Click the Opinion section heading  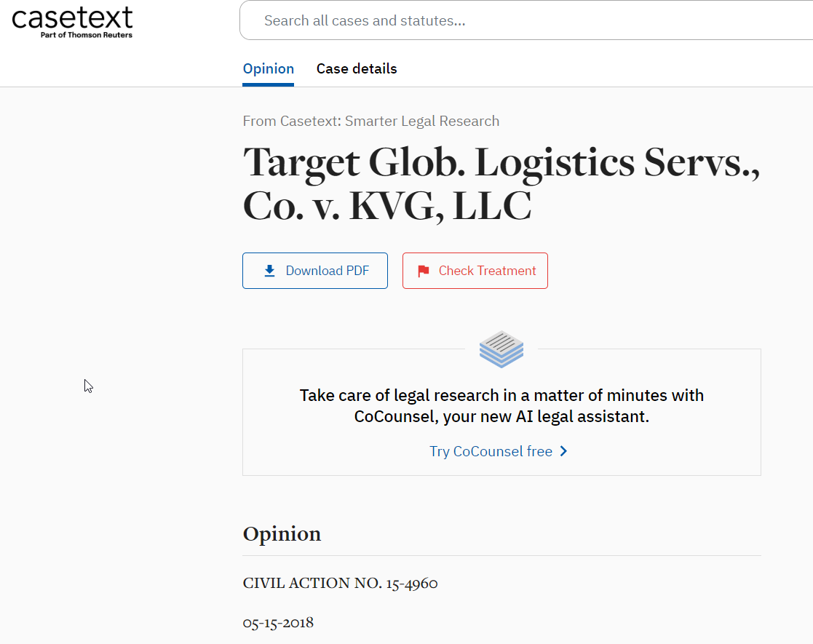point(282,534)
